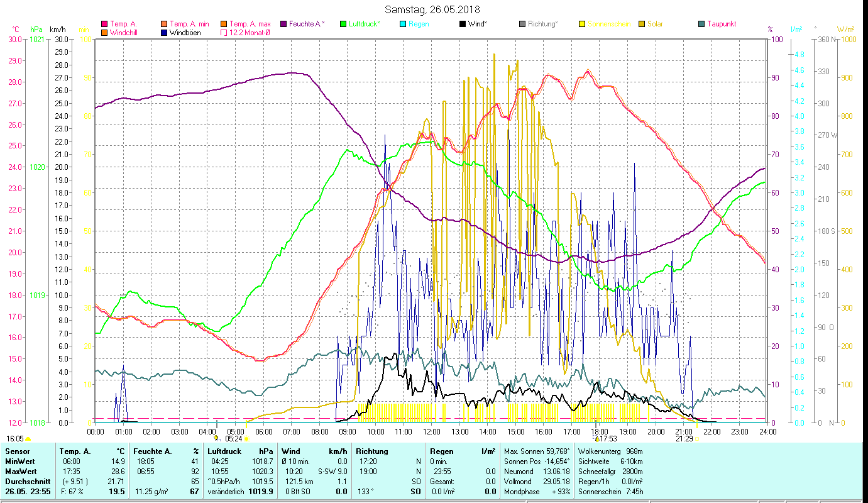Click the Neumond 13.06.18 entry
Viewport: 868px width, 503px height.
(x=537, y=472)
